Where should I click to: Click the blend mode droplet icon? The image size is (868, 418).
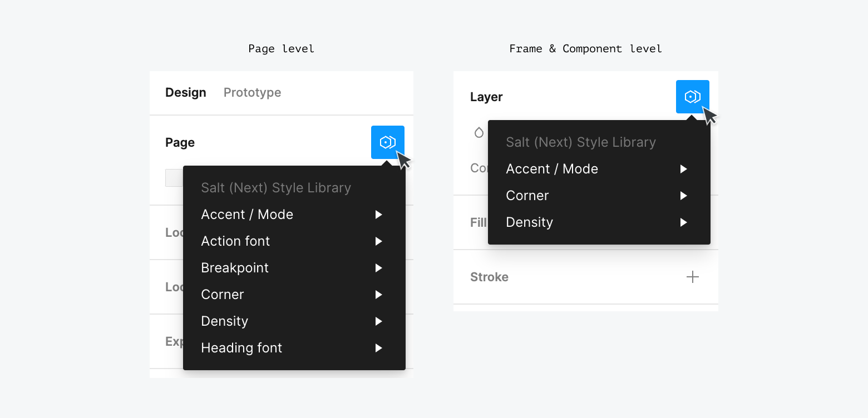479,132
